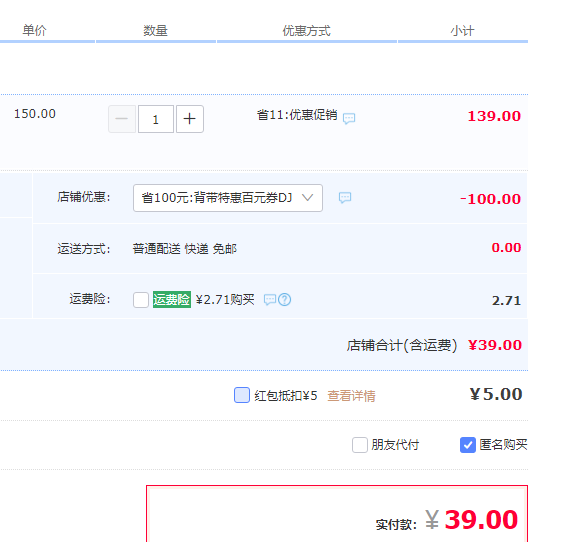Image resolution: width=562 pixels, height=542 pixels.
Task: Toggle the 朋友代付 checkbox
Action: 359,445
